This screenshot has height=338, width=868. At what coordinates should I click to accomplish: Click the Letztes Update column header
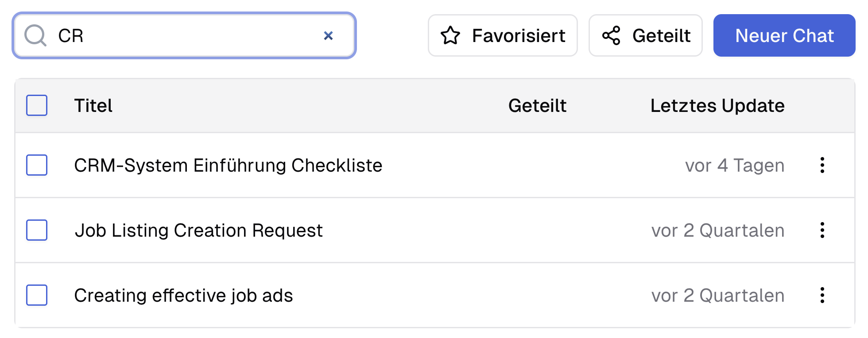(x=717, y=105)
